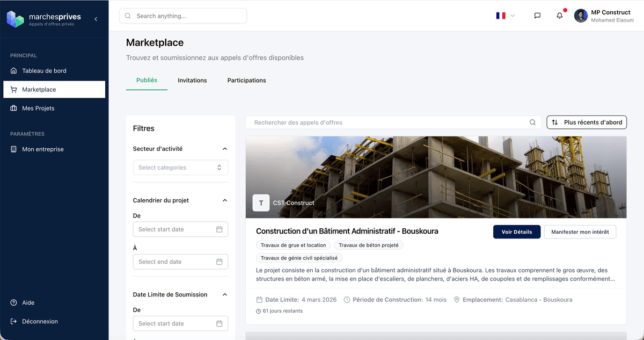Click the magnifier icon in tender search

[532, 122]
